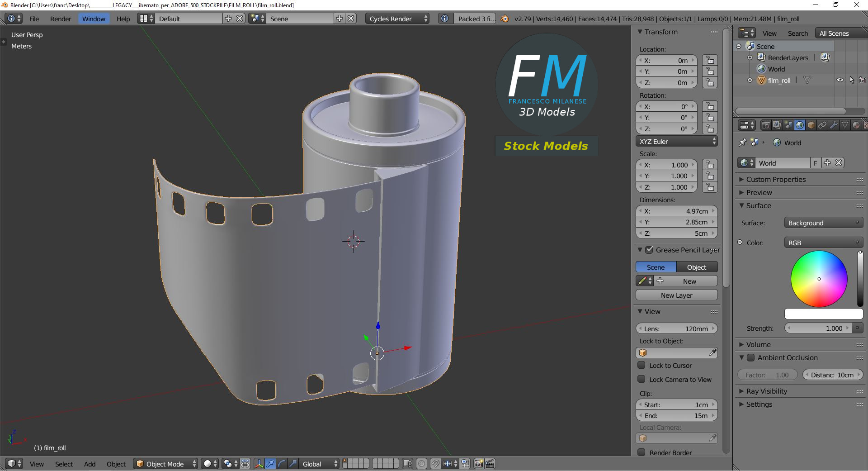The image size is (868, 471).
Task: Click the OpenGL render animation clapper icon
Action: pyautogui.click(x=490, y=464)
